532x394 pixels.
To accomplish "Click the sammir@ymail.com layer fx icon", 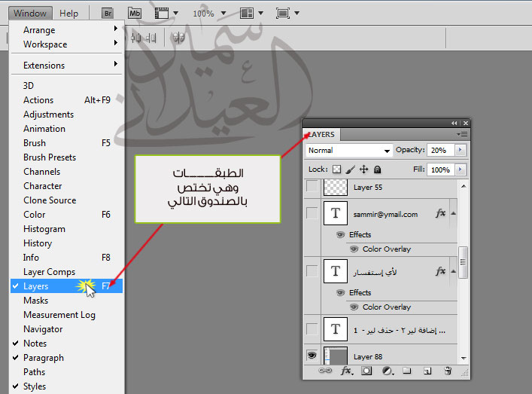I will pyautogui.click(x=440, y=213).
